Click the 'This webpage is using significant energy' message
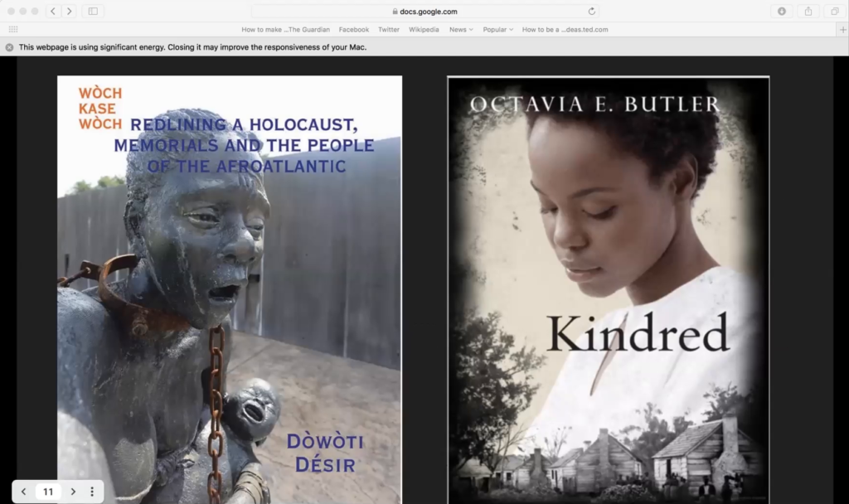Image resolution: width=849 pixels, height=504 pixels. 192,47
